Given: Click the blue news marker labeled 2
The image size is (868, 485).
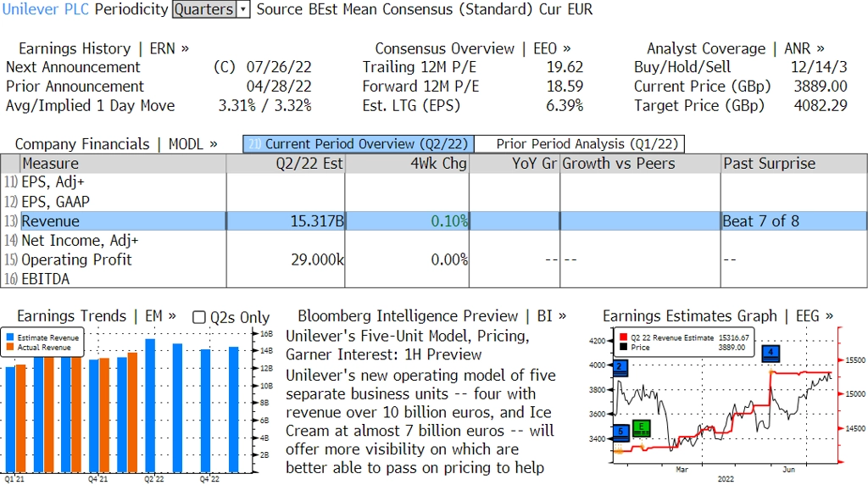Looking at the screenshot, I should click(x=620, y=367).
